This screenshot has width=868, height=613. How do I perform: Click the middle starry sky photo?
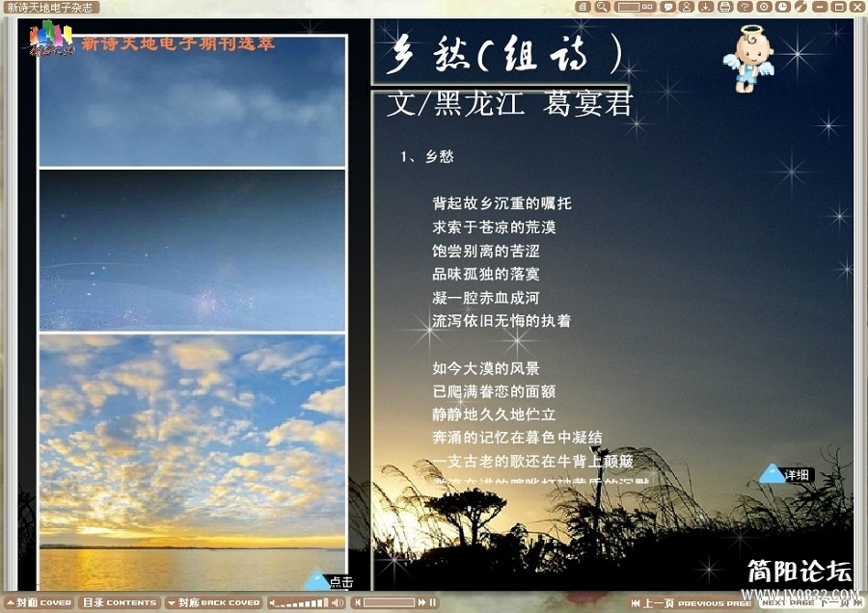coord(192,250)
